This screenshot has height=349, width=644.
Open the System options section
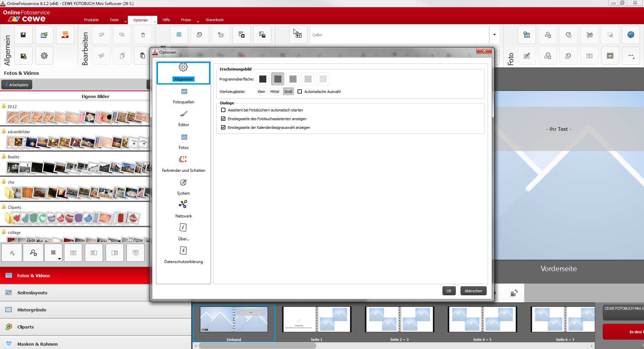[183, 187]
